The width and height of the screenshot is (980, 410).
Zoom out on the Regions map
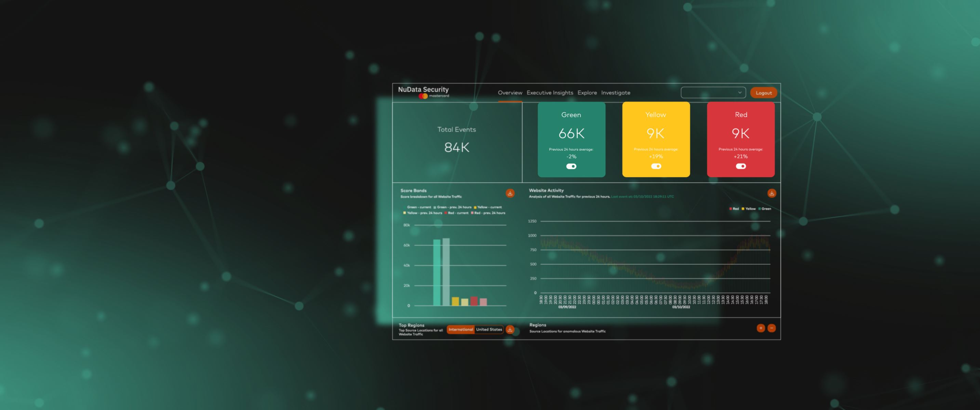[771, 328]
